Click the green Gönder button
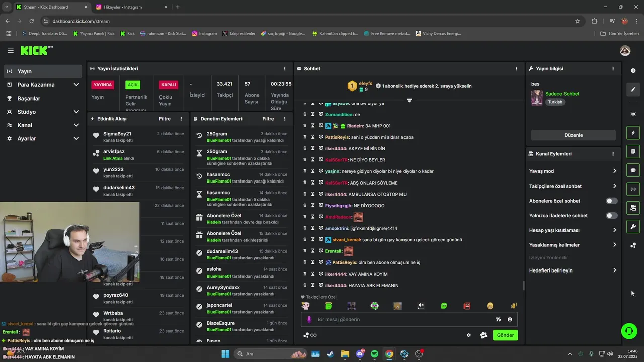 [505, 335]
